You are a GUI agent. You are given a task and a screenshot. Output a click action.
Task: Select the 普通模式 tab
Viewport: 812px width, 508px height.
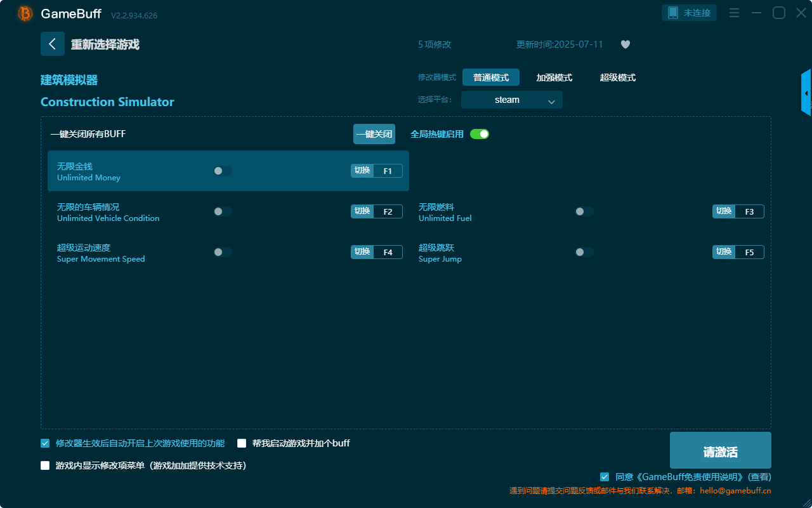pyautogui.click(x=491, y=77)
